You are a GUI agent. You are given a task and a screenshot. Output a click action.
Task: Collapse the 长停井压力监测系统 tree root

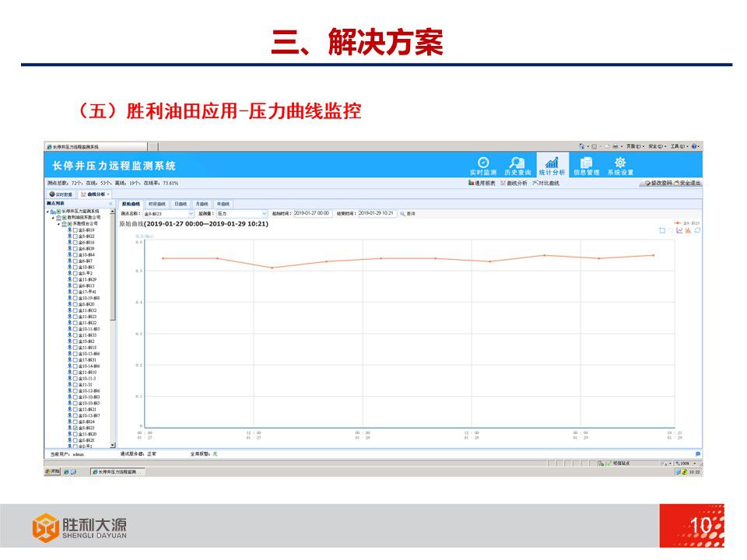pyautogui.click(x=47, y=212)
